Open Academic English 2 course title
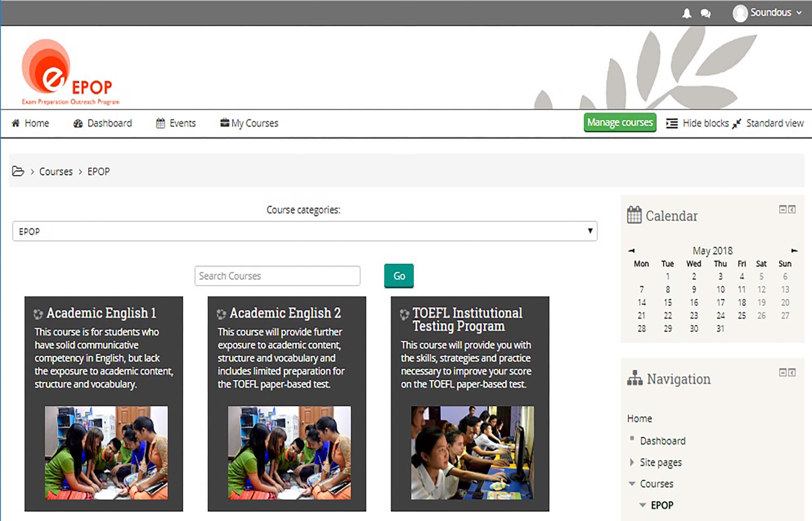The image size is (812, 521). 285,313
